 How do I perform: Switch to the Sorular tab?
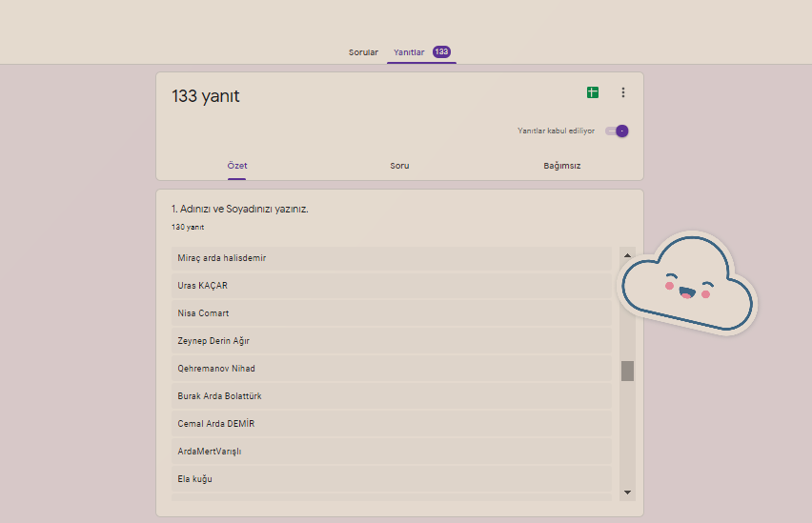pyautogui.click(x=363, y=52)
